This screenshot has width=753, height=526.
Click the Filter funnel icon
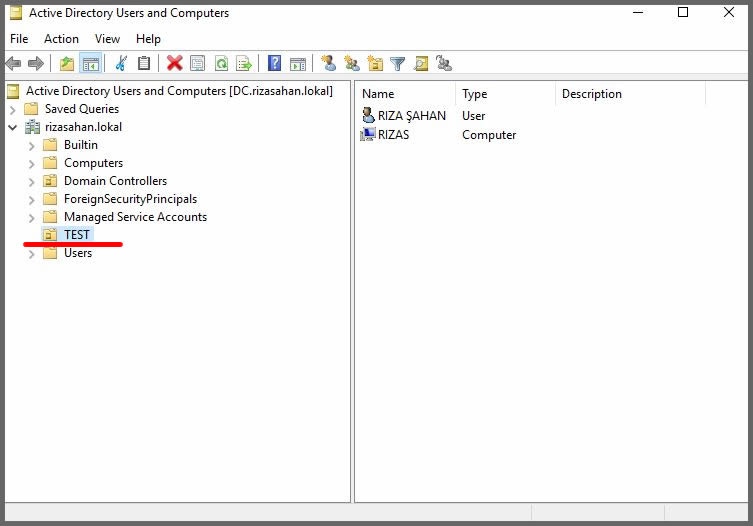[398, 63]
